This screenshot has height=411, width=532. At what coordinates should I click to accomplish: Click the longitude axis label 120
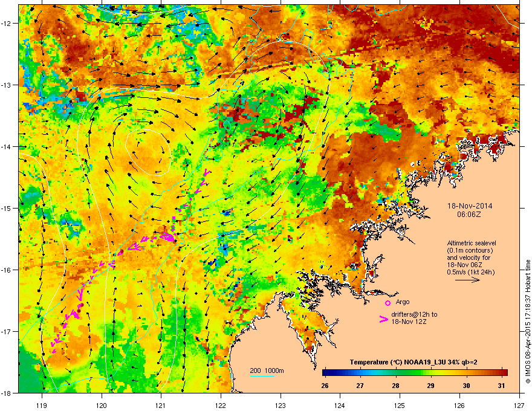point(102,405)
